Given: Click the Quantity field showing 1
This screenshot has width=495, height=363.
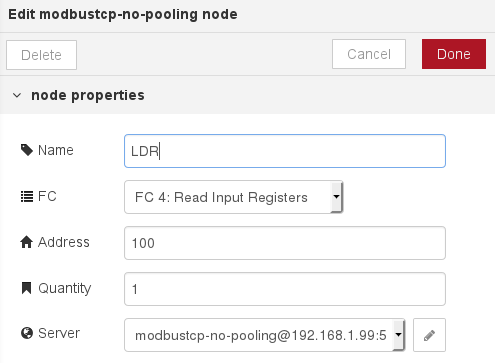Looking at the screenshot, I should click(285, 289).
